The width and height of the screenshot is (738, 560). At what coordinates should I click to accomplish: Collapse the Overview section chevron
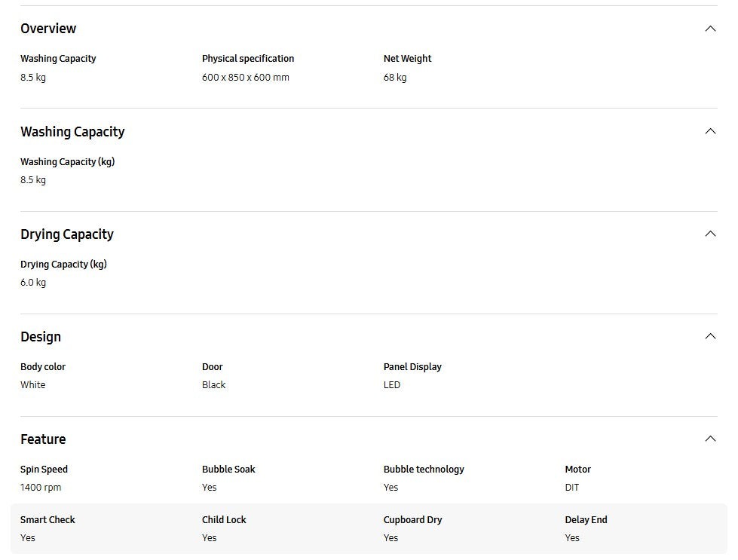tap(709, 29)
